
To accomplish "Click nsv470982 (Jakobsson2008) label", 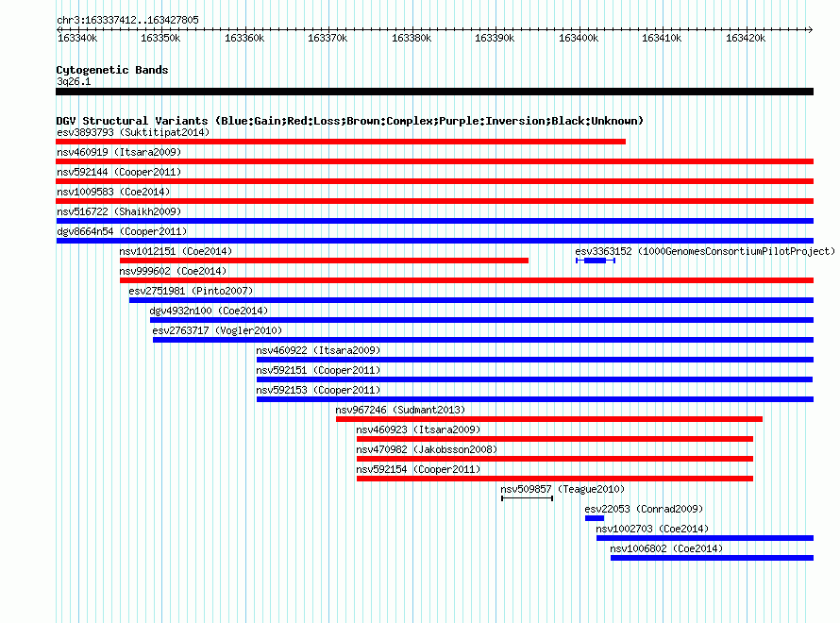I will pos(427,449).
